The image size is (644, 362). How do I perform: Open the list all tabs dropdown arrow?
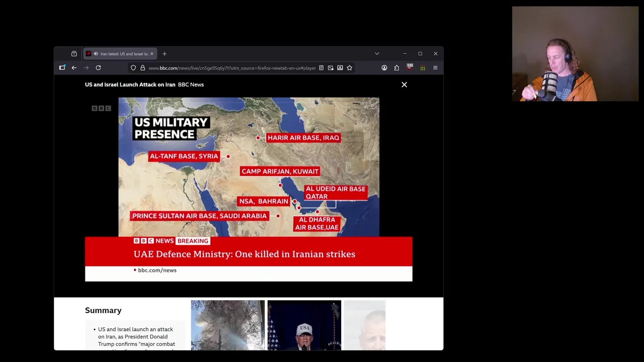click(377, 54)
